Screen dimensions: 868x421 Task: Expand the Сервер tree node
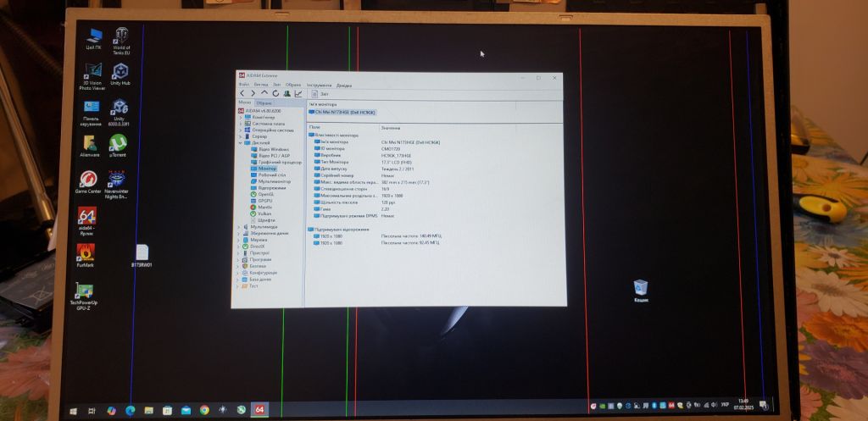(x=240, y=136)
